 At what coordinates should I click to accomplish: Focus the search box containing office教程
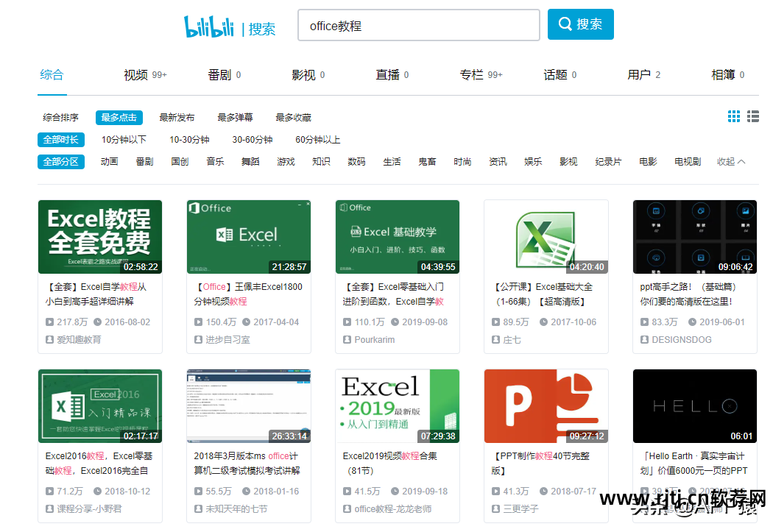(419, 25)
